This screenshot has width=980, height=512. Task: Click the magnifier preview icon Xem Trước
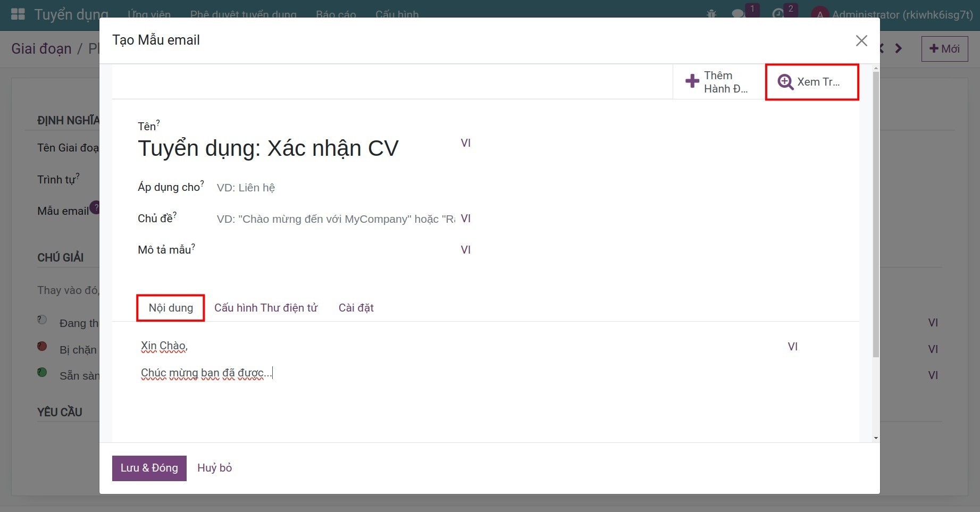click(x=785, y=82)
